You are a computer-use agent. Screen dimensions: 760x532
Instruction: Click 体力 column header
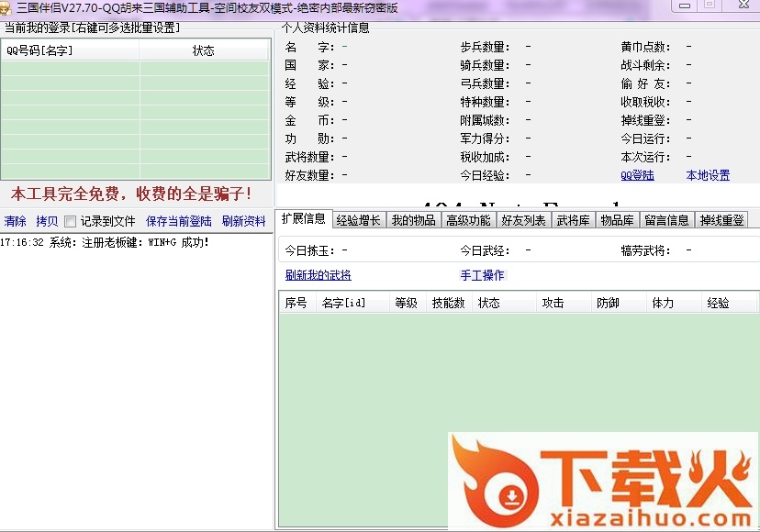pyautogui.click(x=674, y=303)
